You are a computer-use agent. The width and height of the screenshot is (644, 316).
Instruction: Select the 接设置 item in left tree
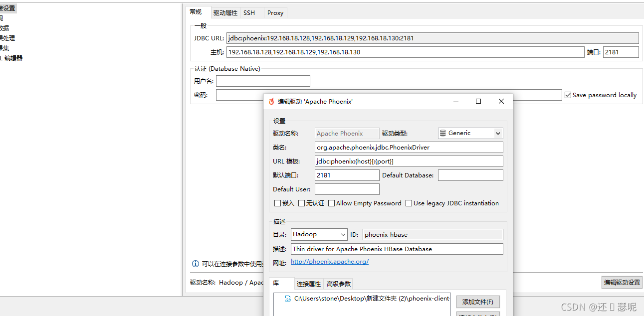(8, 8)
